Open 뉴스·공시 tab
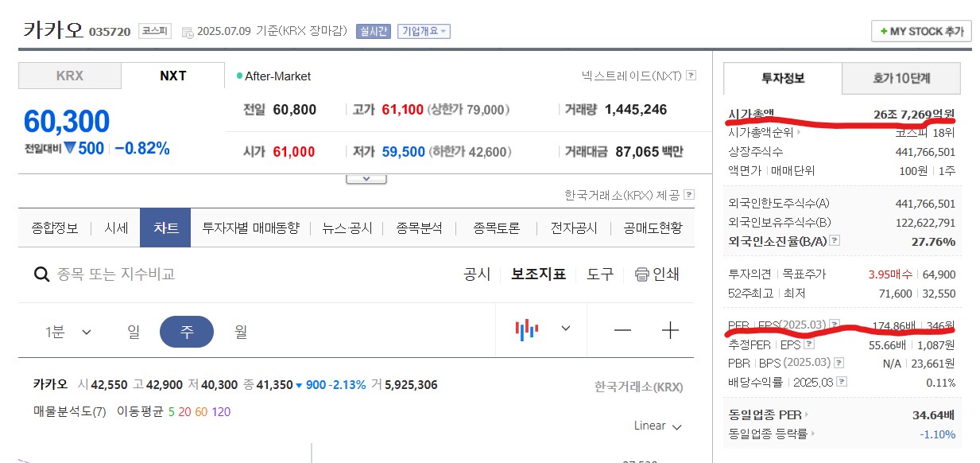Viewport: 980px width, 463px height. pyautogui.click(x=347, y=228)
